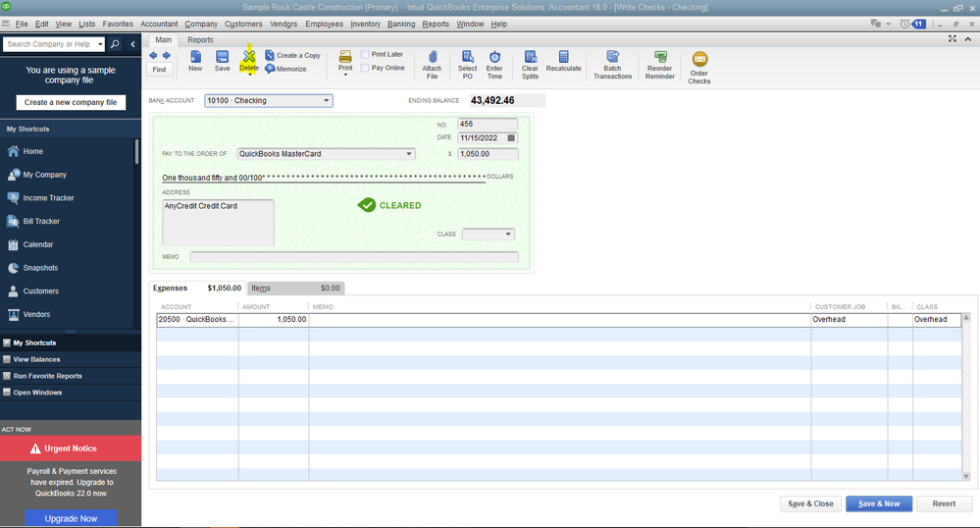The height and width of the screenshot is (528, 980).
Task: Open the date calendar picker
Action: (x=511, y=137)
